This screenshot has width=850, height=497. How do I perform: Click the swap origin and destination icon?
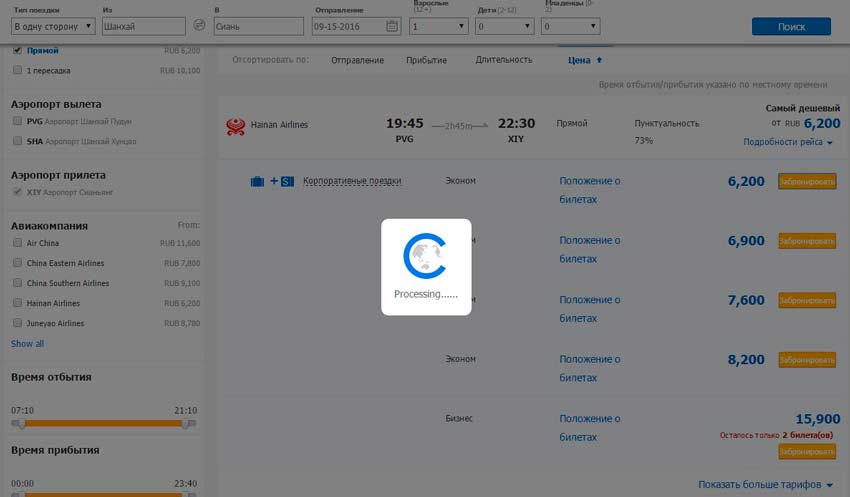pos(198,26)
